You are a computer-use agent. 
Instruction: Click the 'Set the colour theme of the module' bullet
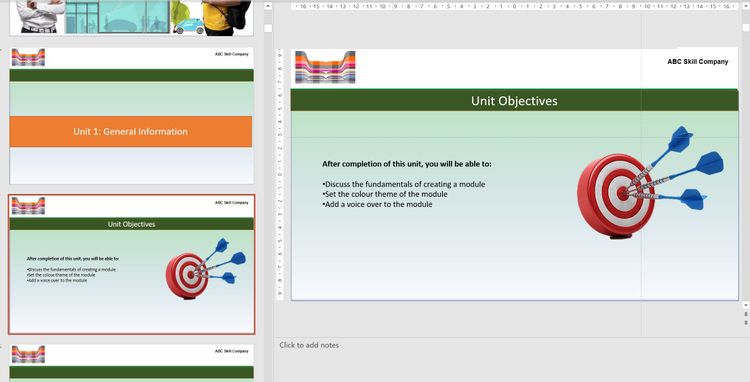coord(385,194)
